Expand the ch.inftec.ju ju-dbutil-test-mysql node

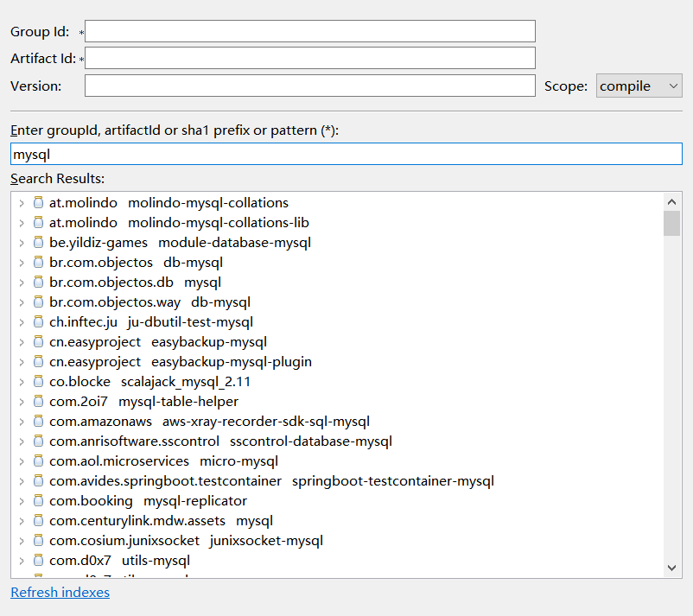pyautogui.click(x=22, y=322)
